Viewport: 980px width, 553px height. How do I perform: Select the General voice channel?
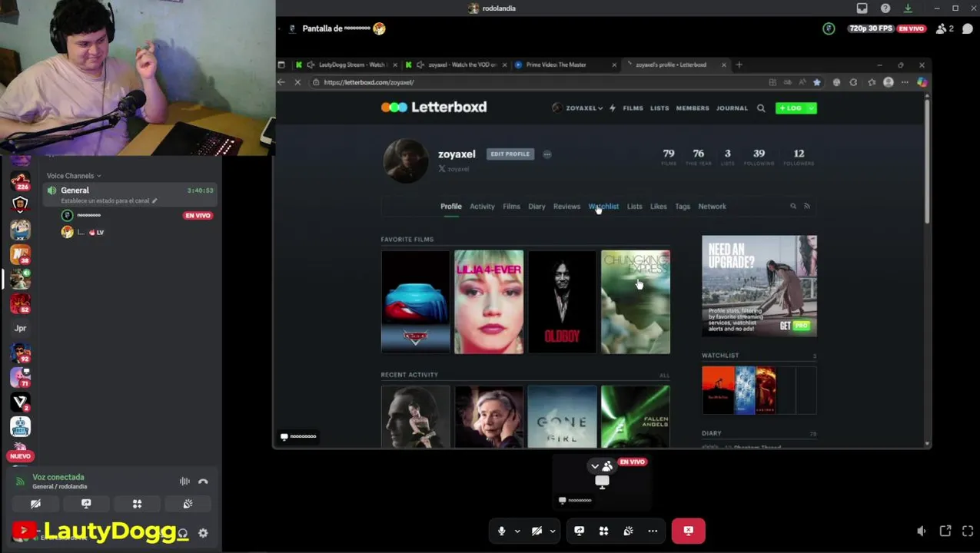(x=129, y=195)
